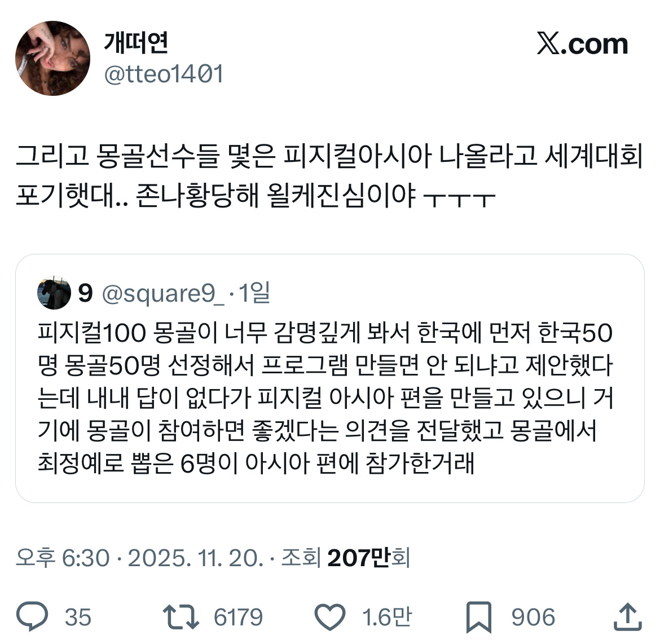Open the 개떠연 display name
Screen dimensions: 660x644
point(136,42)
